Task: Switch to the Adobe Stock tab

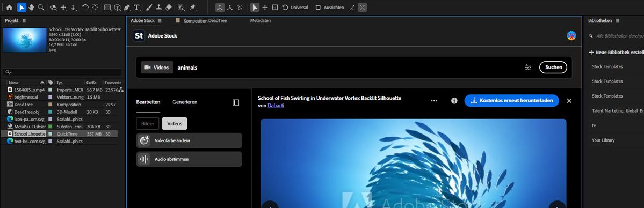Action: coord(142,20)
